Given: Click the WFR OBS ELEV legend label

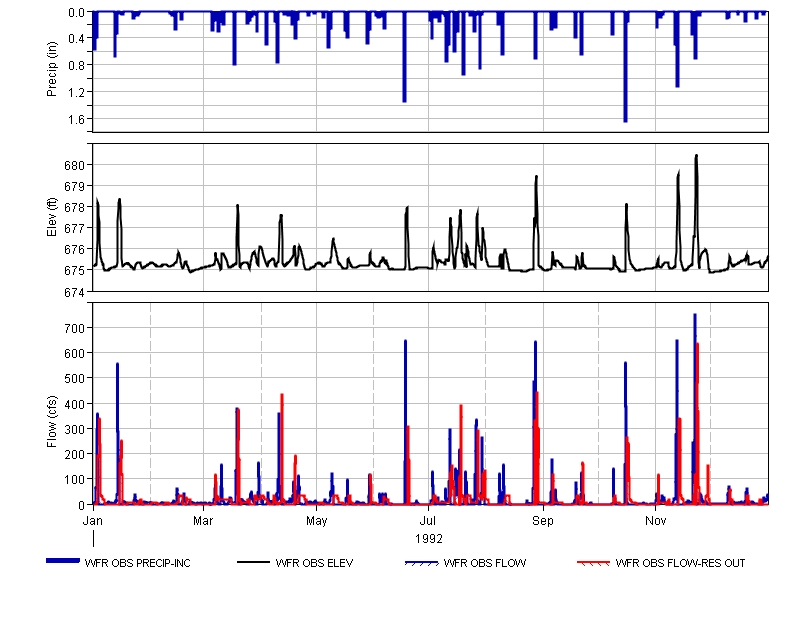Looking at the screenshot, I should (x=314, y=563).
